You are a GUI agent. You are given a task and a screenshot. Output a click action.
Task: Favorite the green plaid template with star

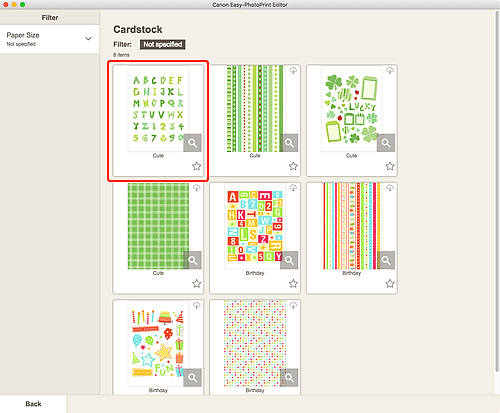coord(197,283)
